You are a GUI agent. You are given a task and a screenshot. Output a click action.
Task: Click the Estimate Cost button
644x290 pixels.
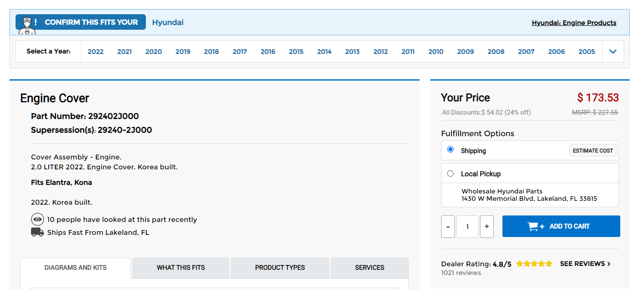593,150
